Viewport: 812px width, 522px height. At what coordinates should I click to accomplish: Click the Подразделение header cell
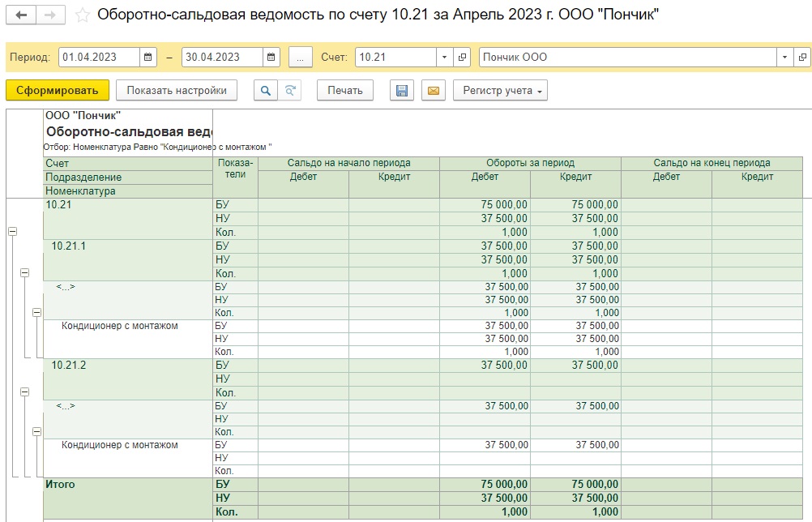click(x=128, y=177)
